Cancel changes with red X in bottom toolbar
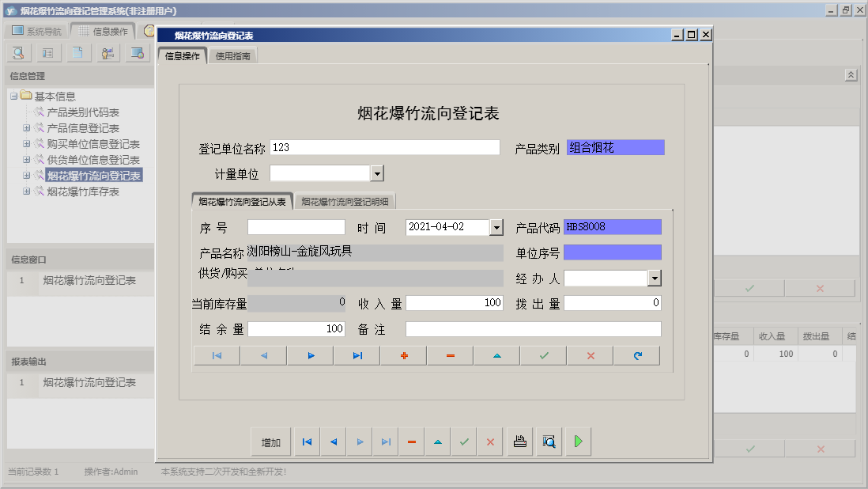This screenshot has height=489, width=868. point(490,442)
